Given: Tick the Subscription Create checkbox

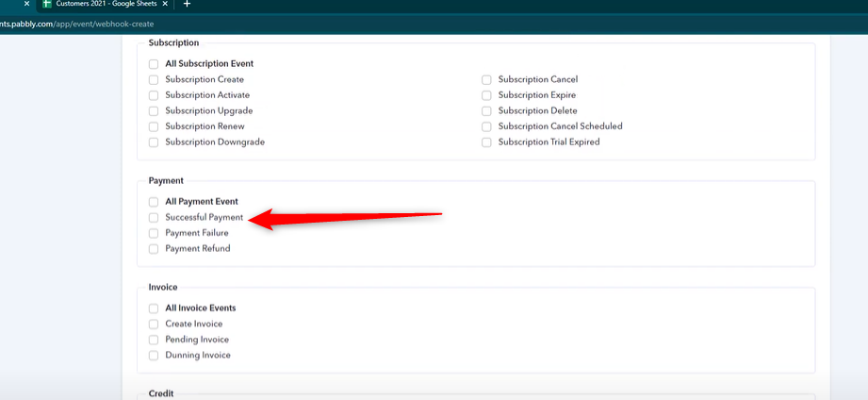Looking at the screenshot, I should pos(154,80).
